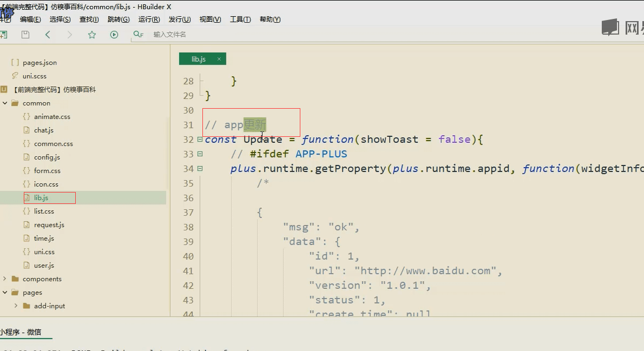Click the "1.0.1" version value
Screen dimensions: 644x351
coord(403,286)
